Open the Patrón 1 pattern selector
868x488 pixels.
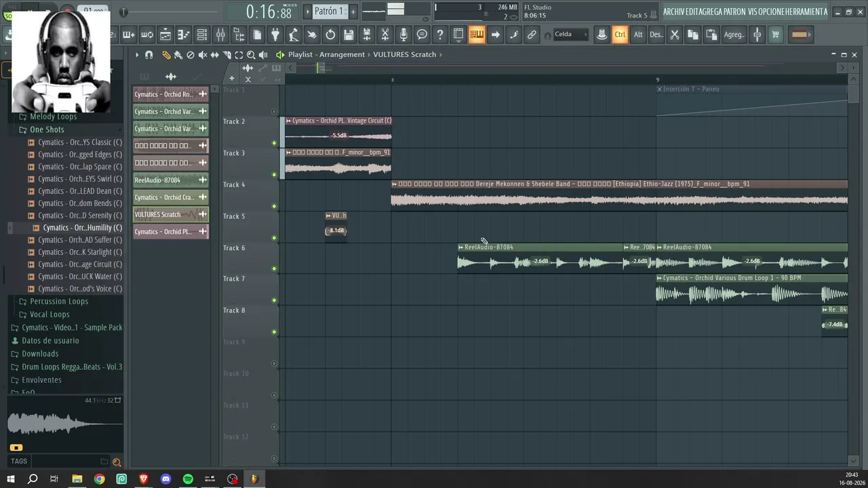click(330, 12)
